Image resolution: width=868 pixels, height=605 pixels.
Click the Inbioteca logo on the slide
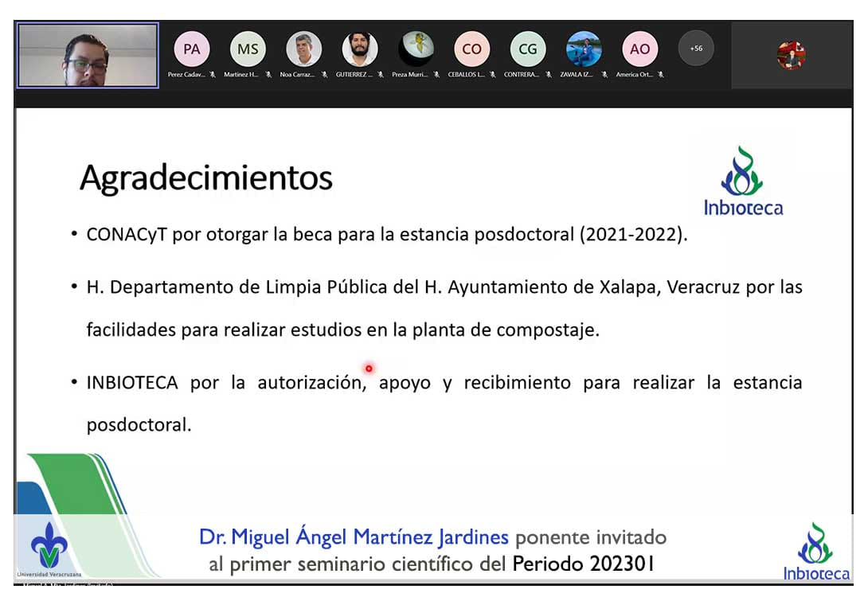(743, 181)
